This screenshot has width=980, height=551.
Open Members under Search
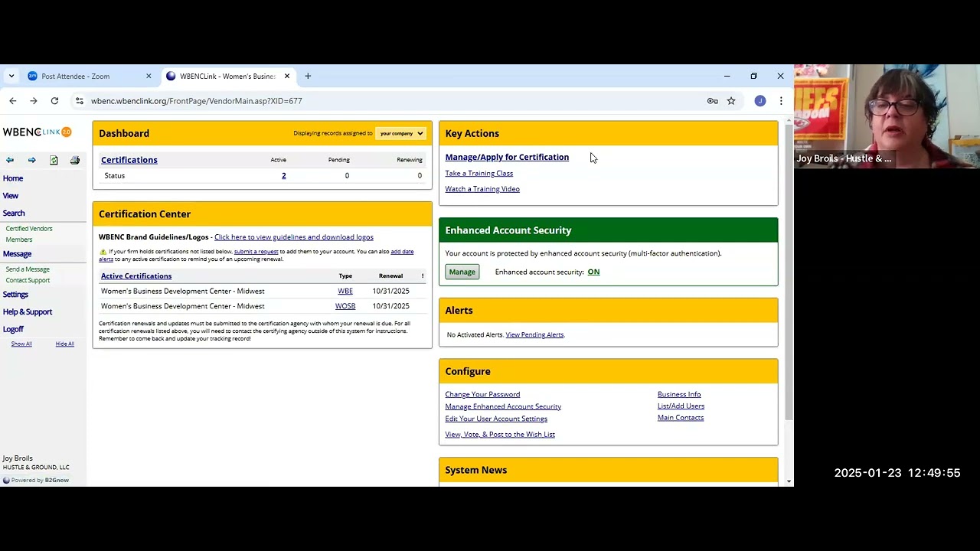[x=19, y=240]
